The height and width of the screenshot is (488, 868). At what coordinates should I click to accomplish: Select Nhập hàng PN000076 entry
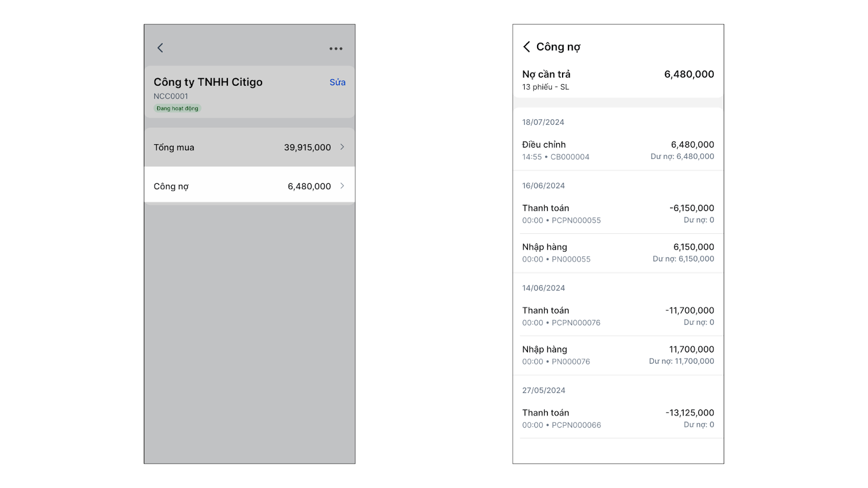point(618,355)
